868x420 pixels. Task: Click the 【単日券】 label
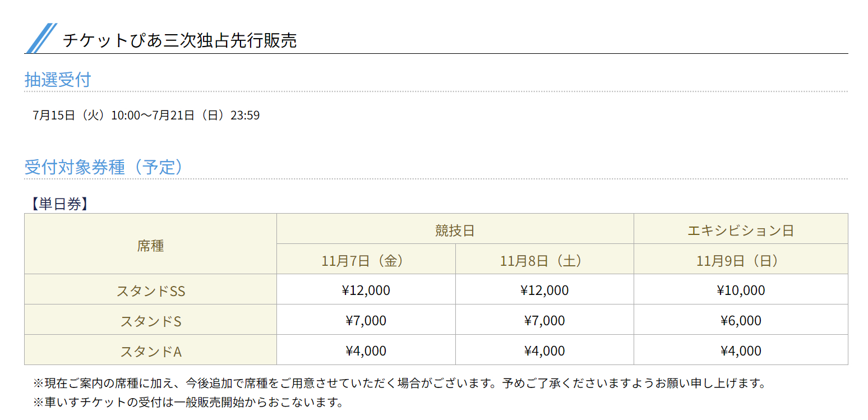57,204
